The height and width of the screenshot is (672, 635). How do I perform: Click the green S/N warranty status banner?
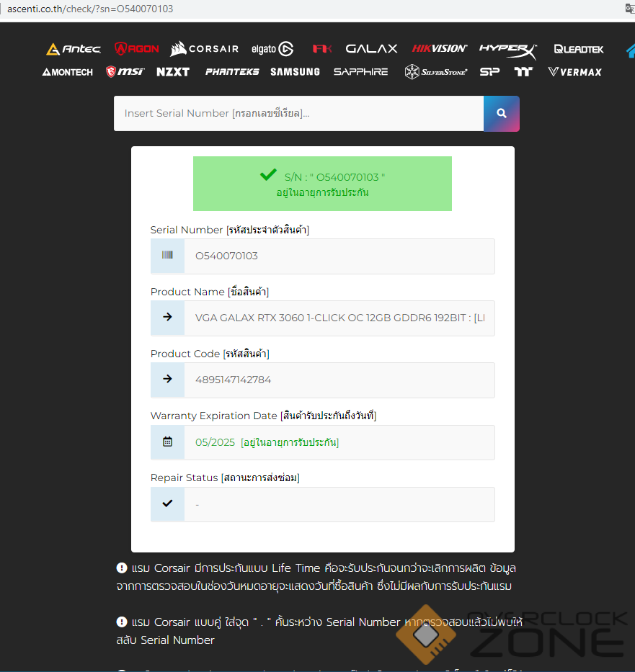click(x=322, y=184)
